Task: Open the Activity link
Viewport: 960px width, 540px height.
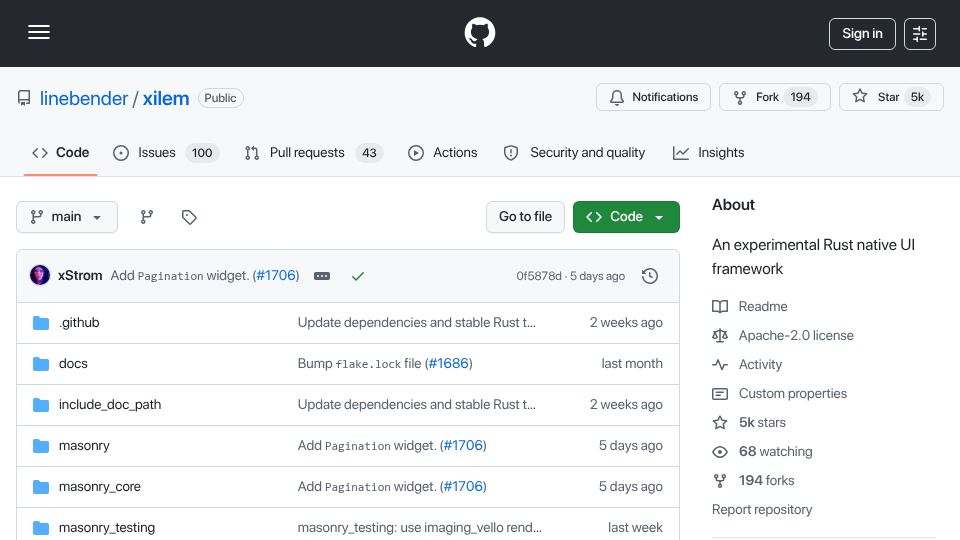Action: [760, 365]
